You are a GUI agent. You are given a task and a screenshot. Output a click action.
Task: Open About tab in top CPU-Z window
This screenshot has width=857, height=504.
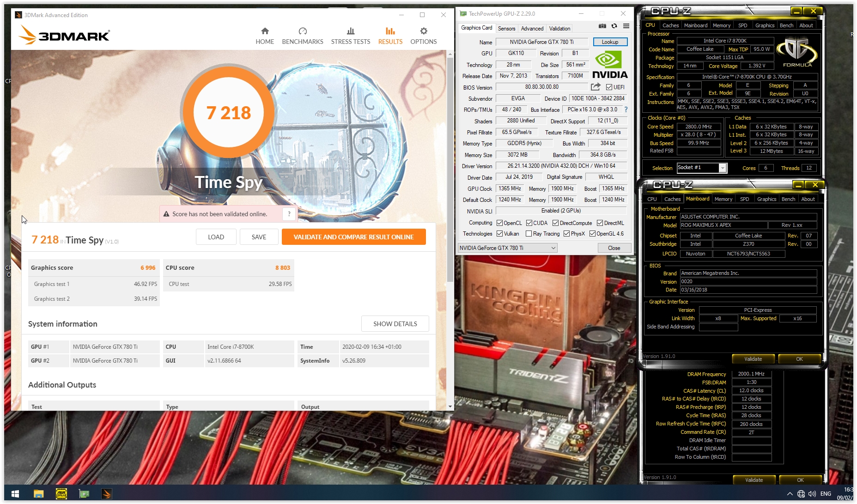806,25
